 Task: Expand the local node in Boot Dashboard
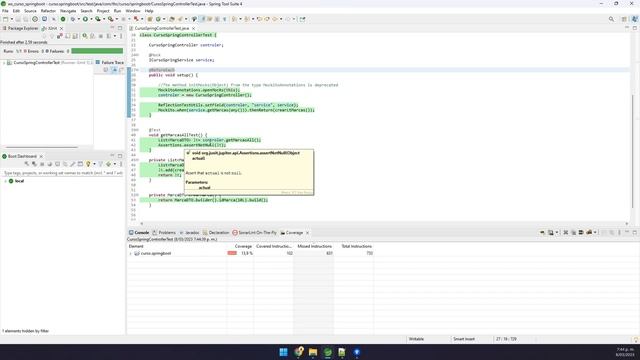(x=5, y=181)
